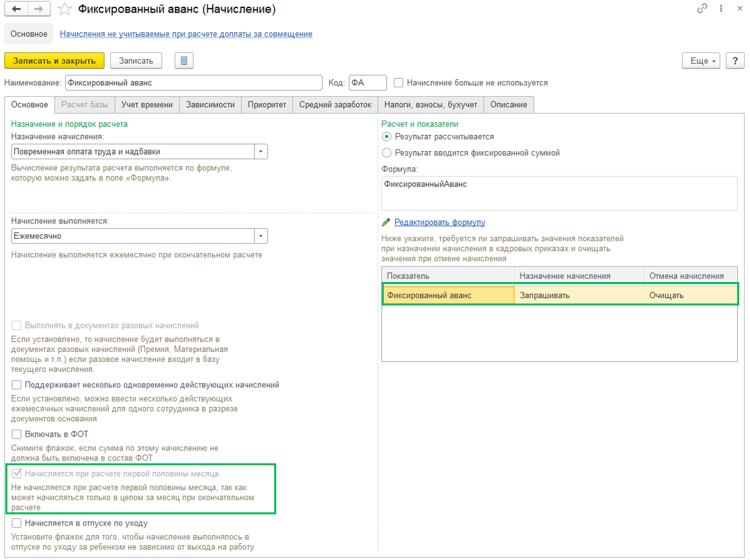Image resolution: width=750 pixels, height=560 pixels.
Task: Select 'Фиксированный аванс' table cell
Action: 449,295
